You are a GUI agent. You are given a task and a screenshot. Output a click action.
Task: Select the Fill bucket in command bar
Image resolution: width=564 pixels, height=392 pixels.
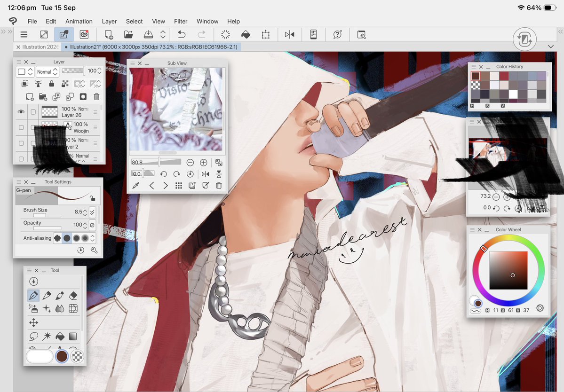246,34
